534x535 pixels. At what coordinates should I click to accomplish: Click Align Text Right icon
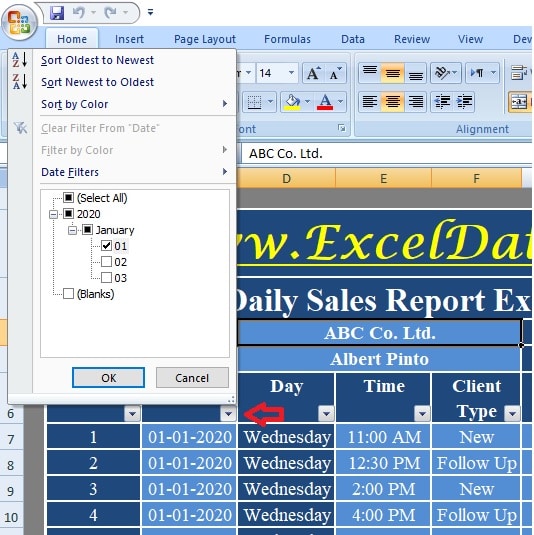(416, 102)
